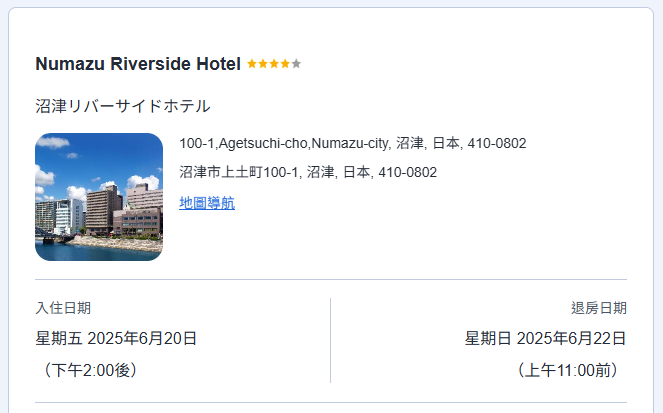Open the 地圖導航 map navigation link
663x413 pixels.
207,203
